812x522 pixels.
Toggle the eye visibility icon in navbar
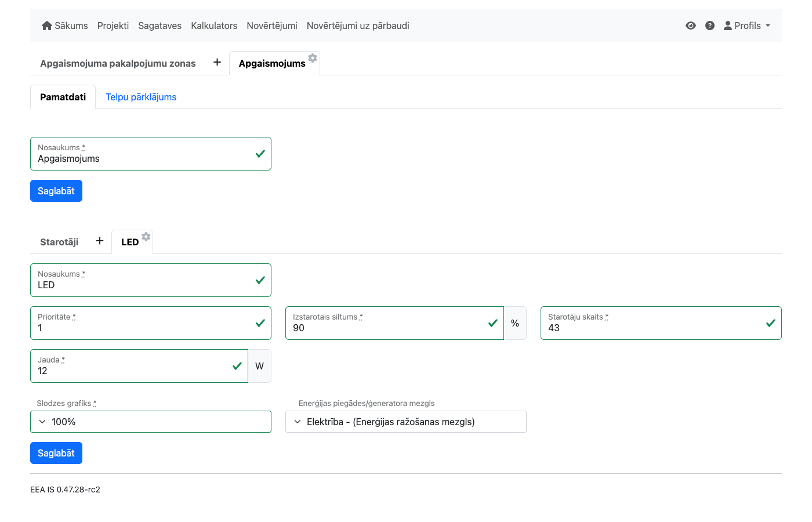[690, 26]
